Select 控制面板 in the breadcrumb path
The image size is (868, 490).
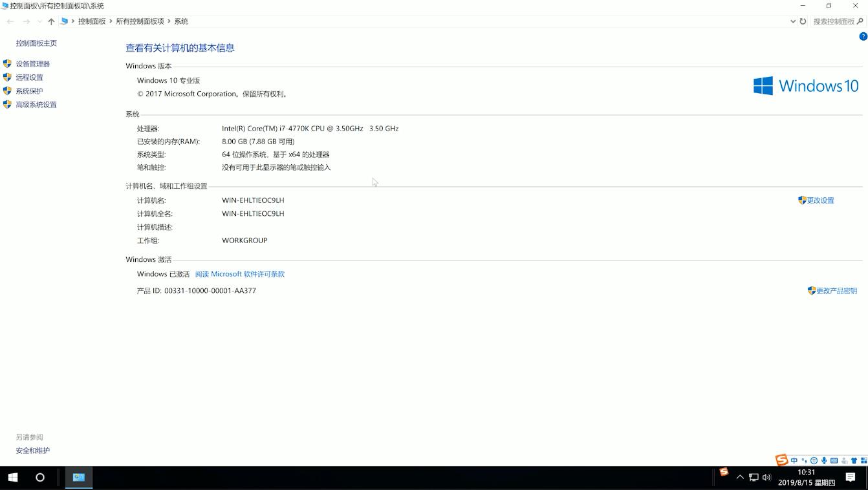tap(92, 21)
